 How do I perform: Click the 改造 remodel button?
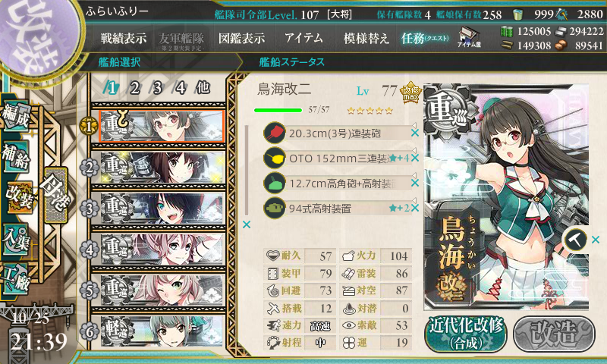554,334
